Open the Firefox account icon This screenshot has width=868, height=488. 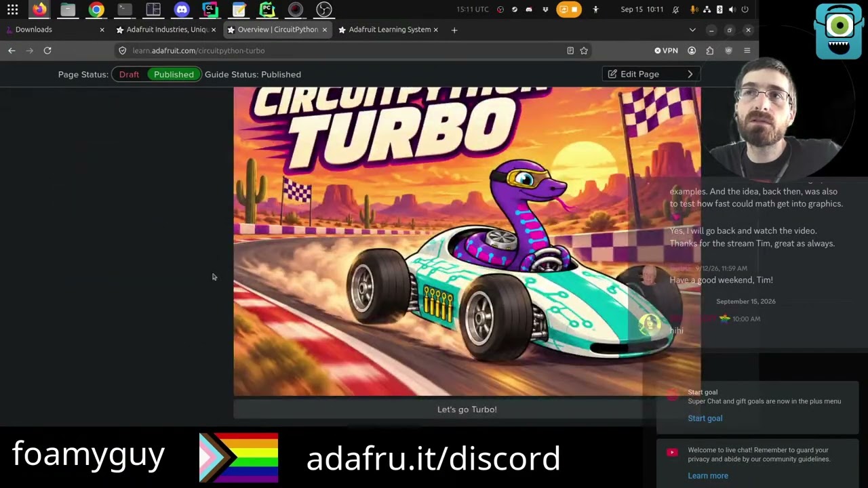coord(692,50)
